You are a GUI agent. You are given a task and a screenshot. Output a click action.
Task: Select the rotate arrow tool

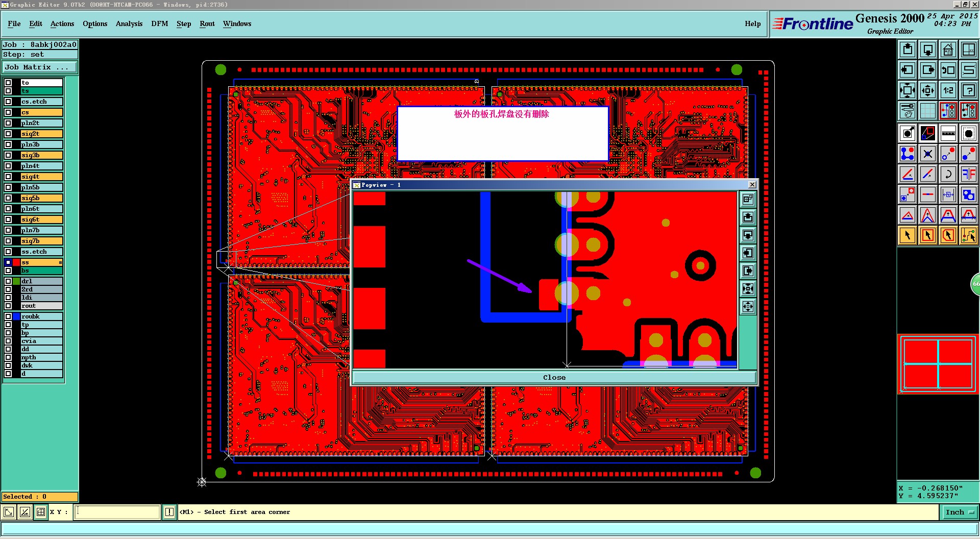coord(948,174)
